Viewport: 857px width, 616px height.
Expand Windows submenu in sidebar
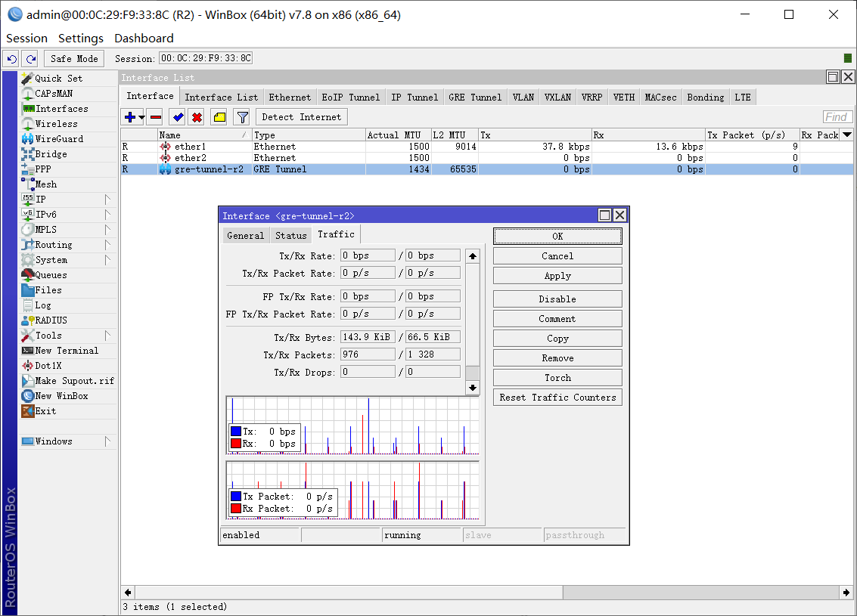pos(107,441)
